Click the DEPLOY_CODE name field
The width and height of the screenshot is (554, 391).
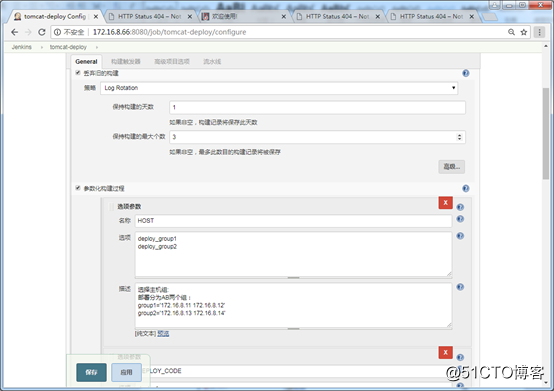pos(293,371)
